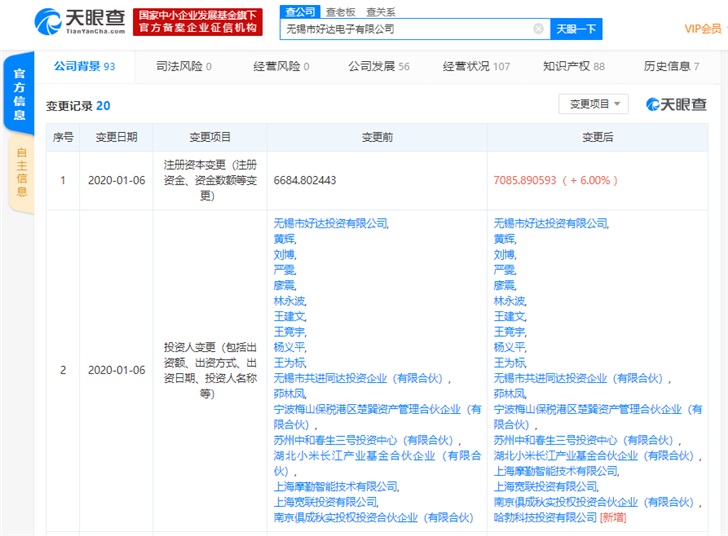Image resolution: width=728 pixels, height=536 pixels.
Task: Go to the 公司发展 tab
Action: (378, 67)
